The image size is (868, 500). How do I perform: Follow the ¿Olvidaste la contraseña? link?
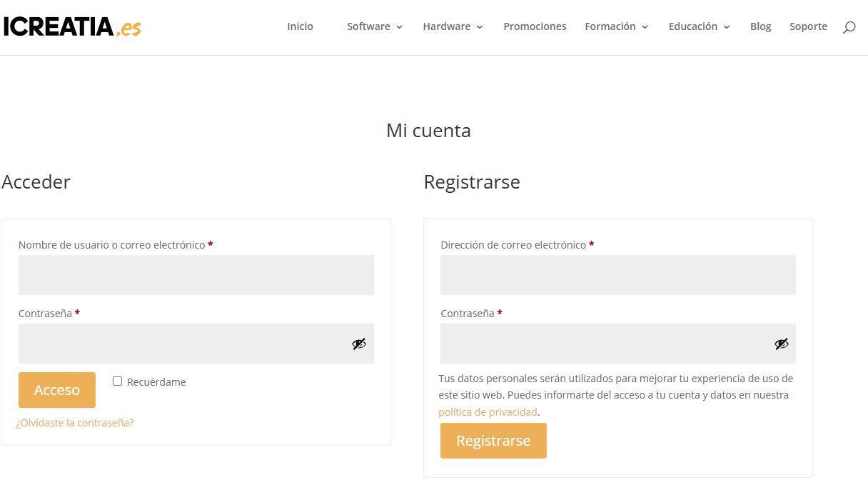coord(75,423)
